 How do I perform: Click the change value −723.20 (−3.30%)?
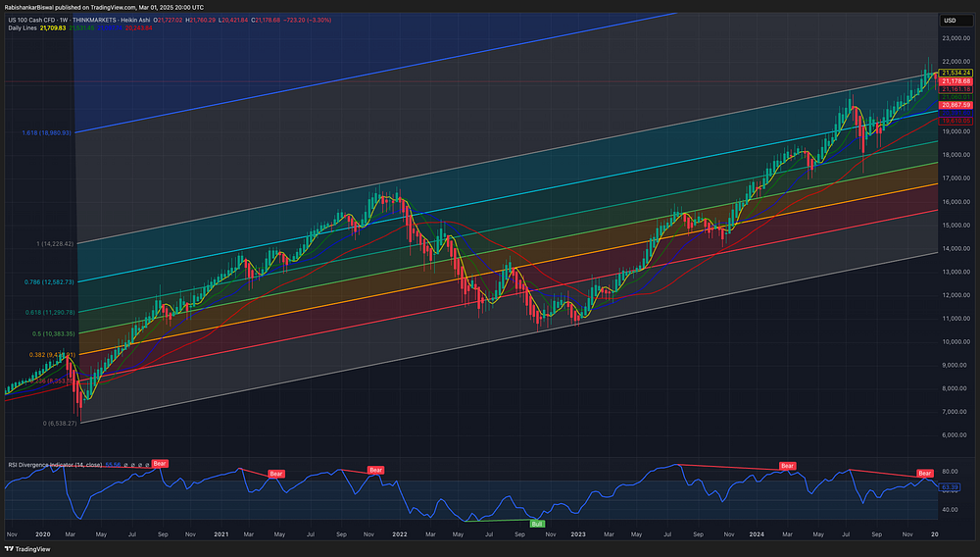coord(307,20)
